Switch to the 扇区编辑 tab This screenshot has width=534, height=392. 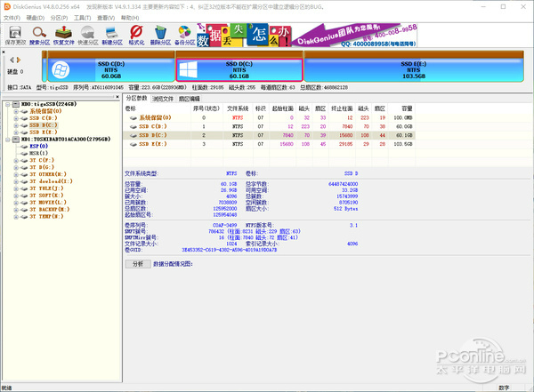[190, 98]
